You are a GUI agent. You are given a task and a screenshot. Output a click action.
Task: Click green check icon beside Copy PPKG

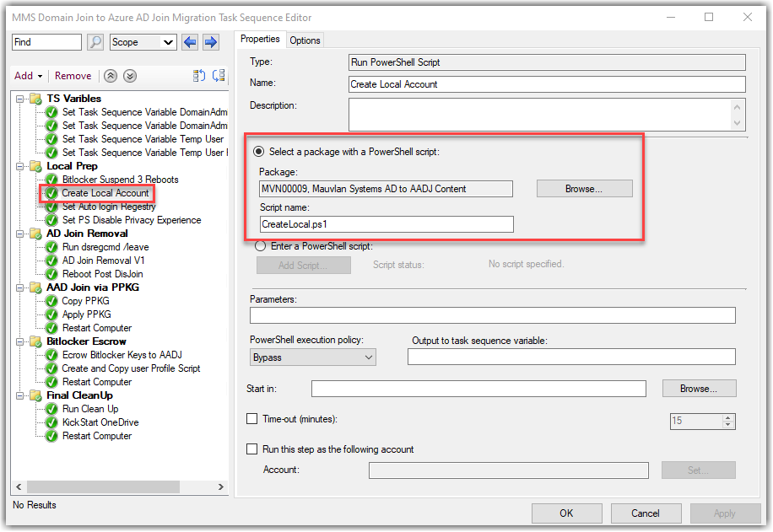51,301
